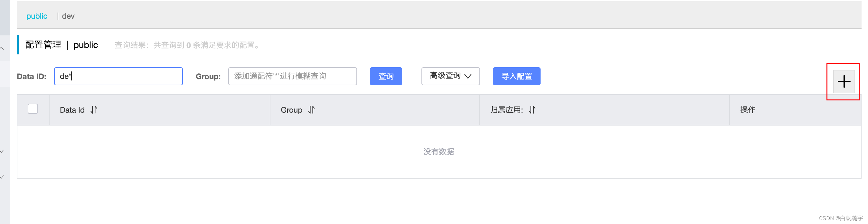Click the Group wildcard search field
The image size is (868, 224).
292,77
